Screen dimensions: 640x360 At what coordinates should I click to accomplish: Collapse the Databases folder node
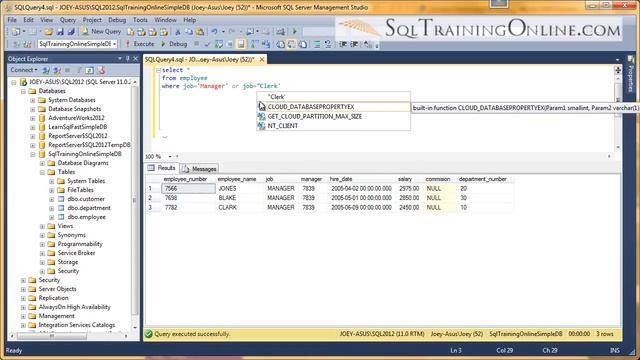point(23,91)
